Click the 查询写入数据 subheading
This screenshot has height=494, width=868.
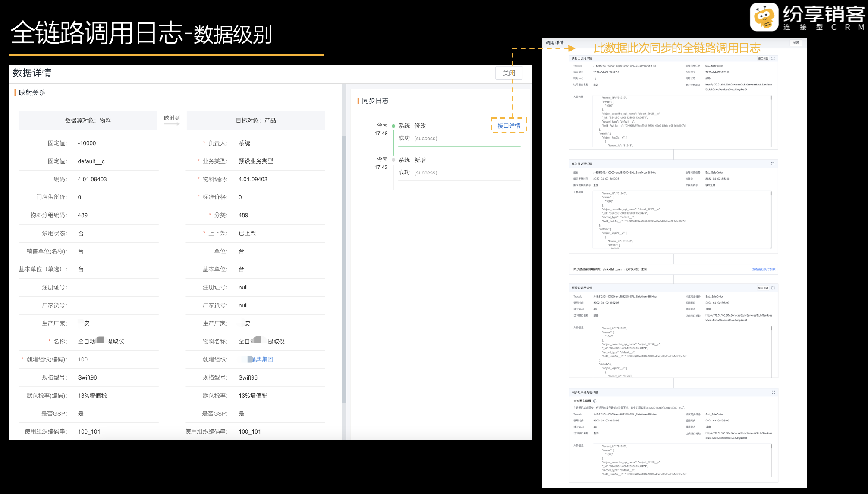coord(582,401)
